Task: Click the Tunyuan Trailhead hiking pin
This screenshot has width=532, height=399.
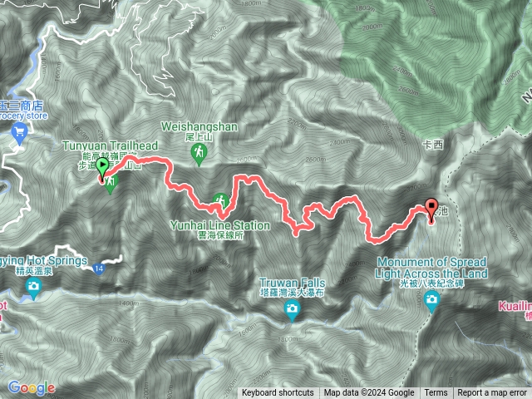Action: coord(111,184)
